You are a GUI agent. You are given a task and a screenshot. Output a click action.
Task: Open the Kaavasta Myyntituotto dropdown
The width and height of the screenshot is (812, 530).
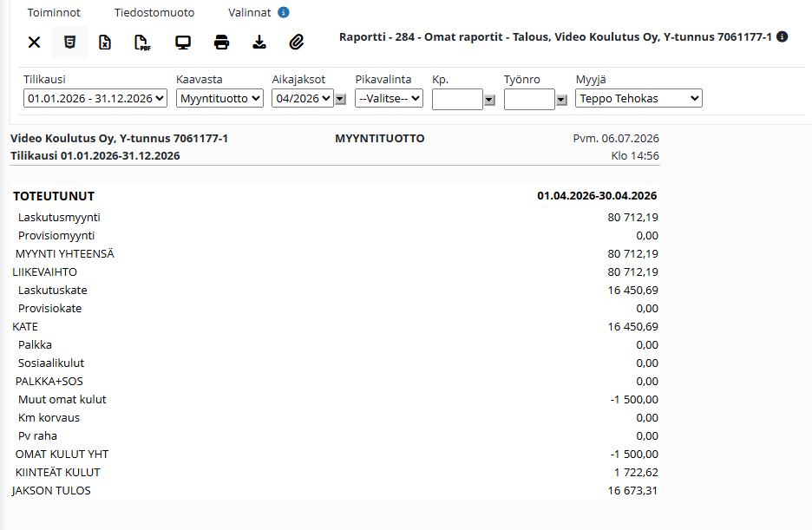pos(219,98)
